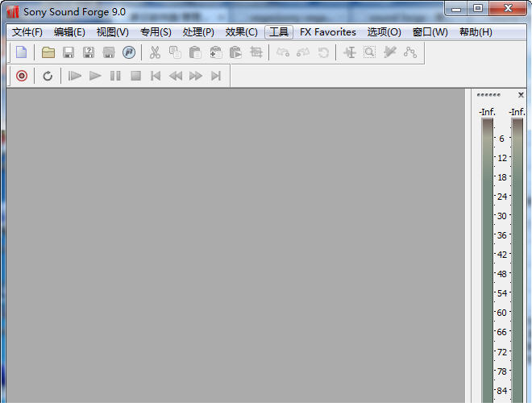Toggle Loop Playback circular arrow
The image size is (532, 419).
pyautogui.click(x=48, y=76)
